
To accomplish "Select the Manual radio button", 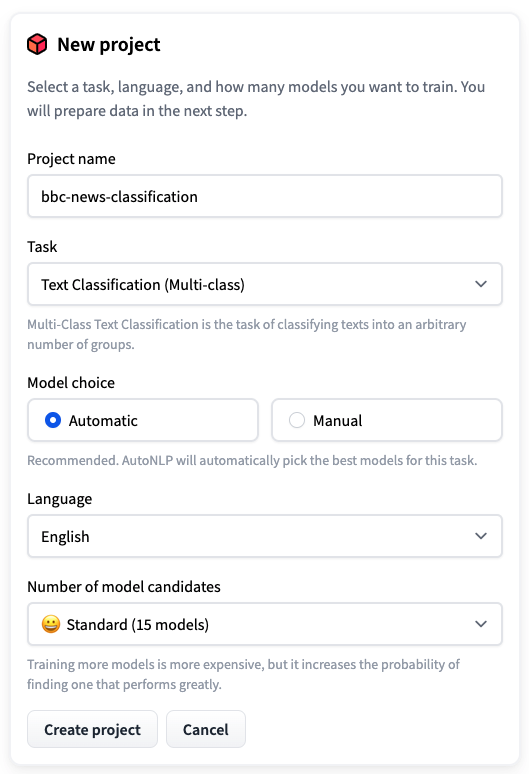I will point(297,420).
